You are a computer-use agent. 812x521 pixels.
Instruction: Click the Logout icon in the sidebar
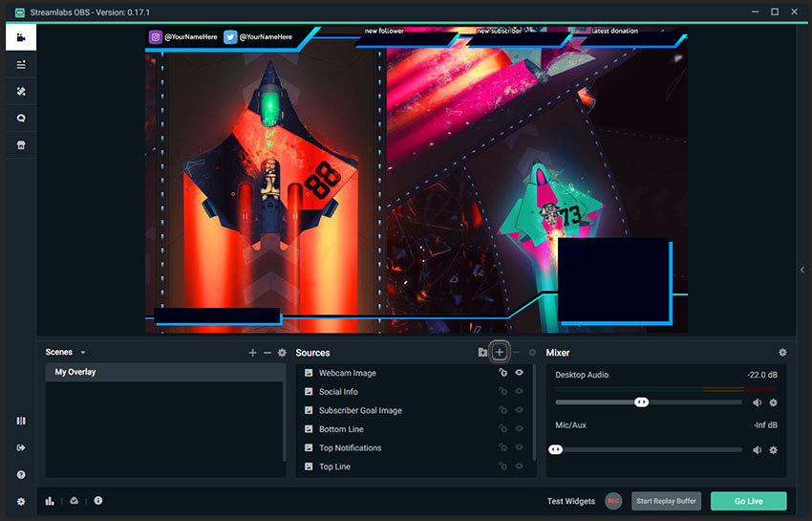(21, 447)
